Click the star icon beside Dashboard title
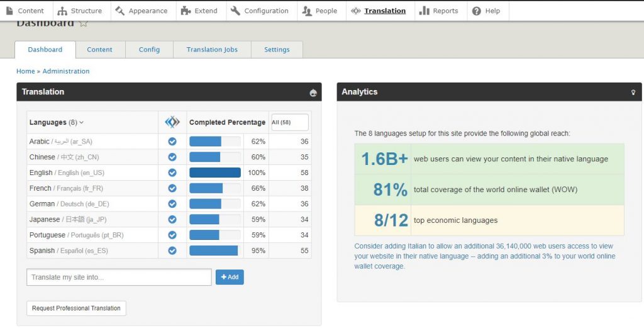This screenshot has height=335, width=644. pyautogui.click(x=83, y=23)
